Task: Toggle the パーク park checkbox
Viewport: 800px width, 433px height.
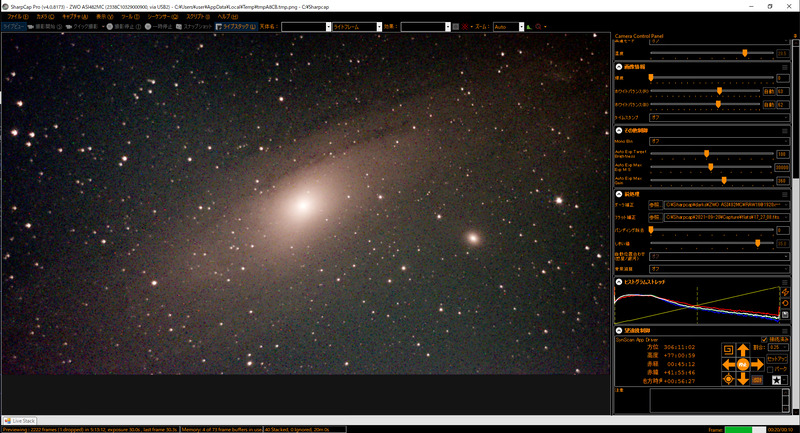Action: (x=770, y=369)
